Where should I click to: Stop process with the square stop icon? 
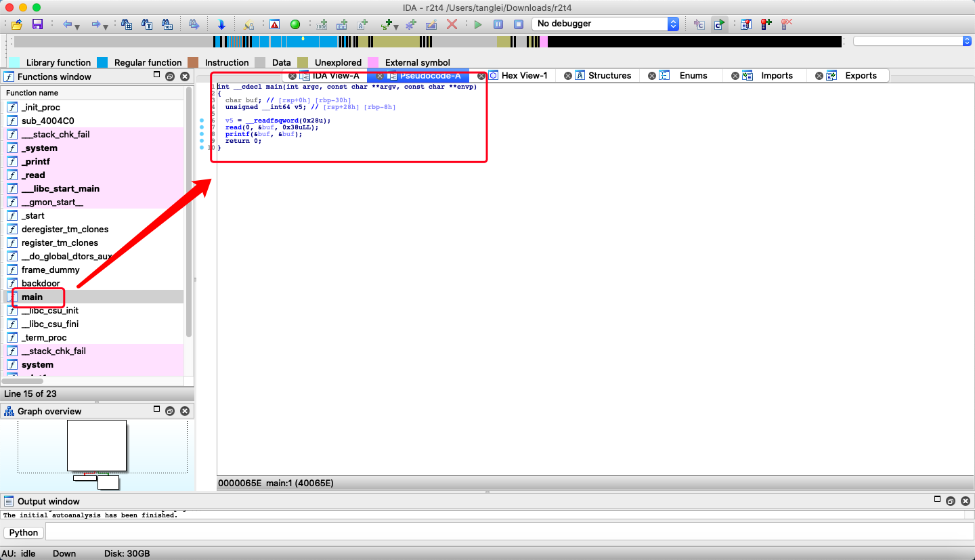(519, 24)
